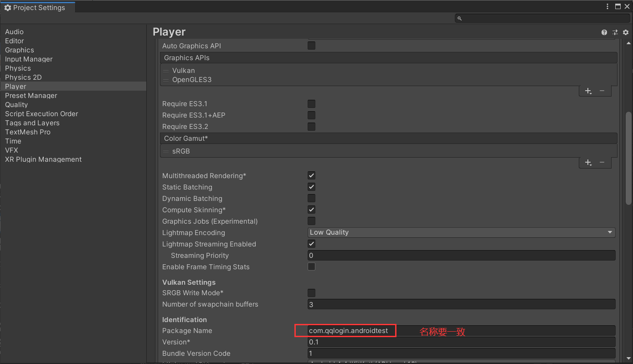633x364 pixels.
Task: Check the Require ES3.2 option
Action: click(x=311, y=126)
